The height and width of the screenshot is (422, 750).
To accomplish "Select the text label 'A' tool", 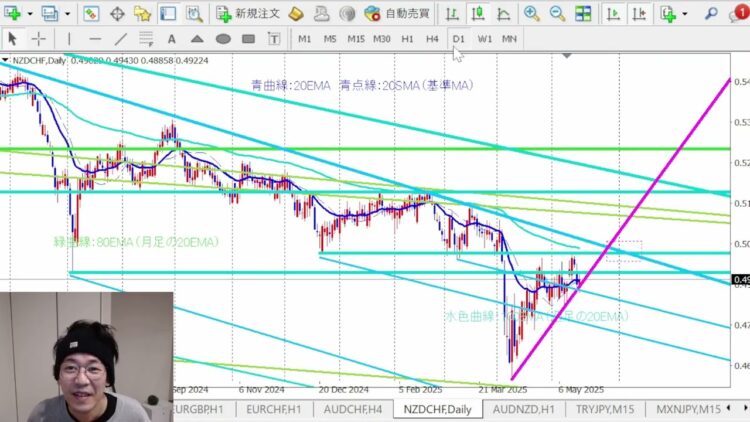I will [x=171, y=38].
